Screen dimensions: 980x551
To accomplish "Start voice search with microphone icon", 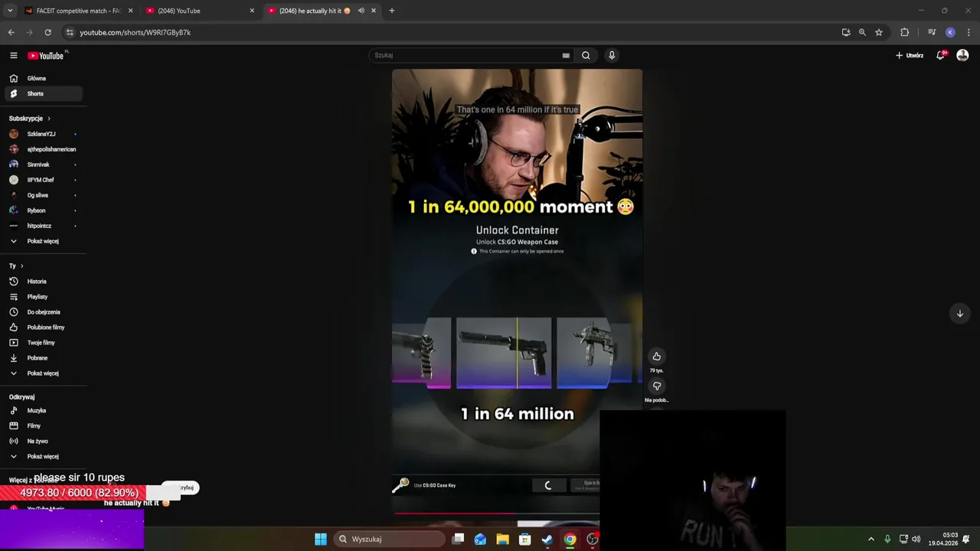I will (x=612, y=55).
